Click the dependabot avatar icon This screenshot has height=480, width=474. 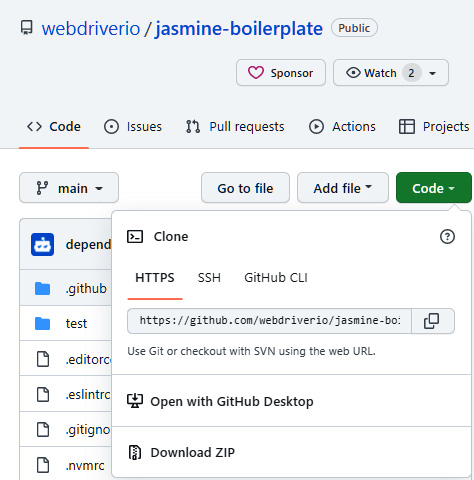(42, 244)
